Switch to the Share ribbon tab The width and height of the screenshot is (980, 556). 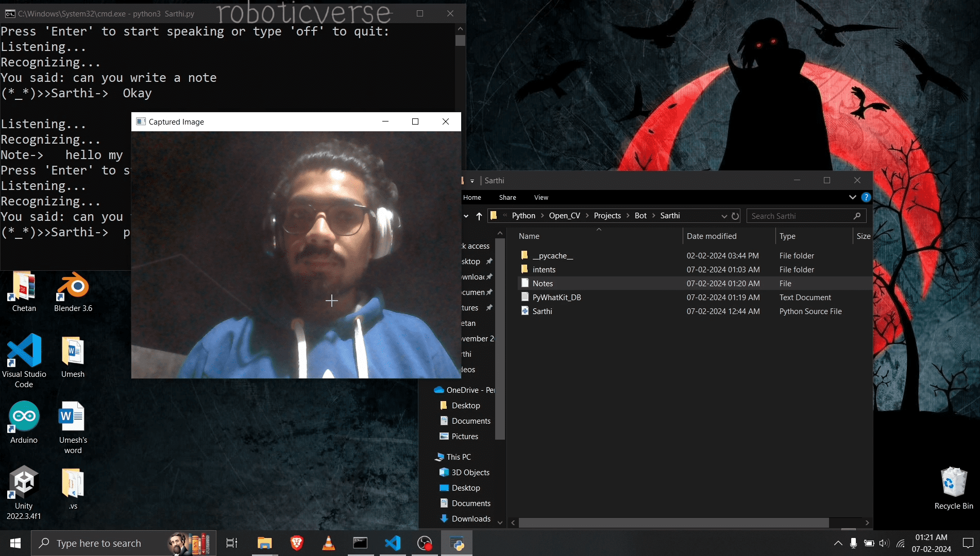(508, 198)
